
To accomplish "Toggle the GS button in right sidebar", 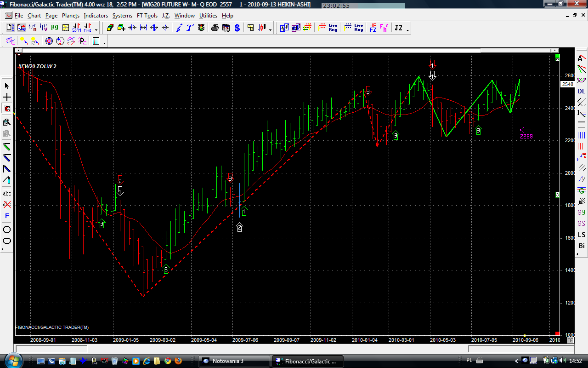I will pyautogui.click(x=582, y=224).
